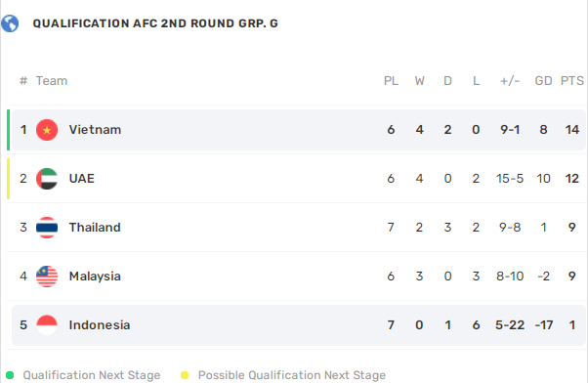
Task: Click the green Qualification Next Stage dot
Action: click(10, 375)
